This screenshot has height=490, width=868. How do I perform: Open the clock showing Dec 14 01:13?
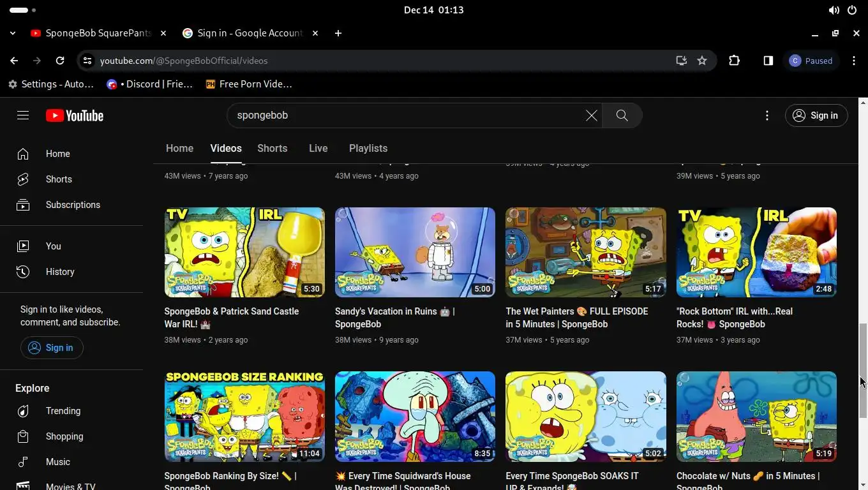click(x=434, y=10)
